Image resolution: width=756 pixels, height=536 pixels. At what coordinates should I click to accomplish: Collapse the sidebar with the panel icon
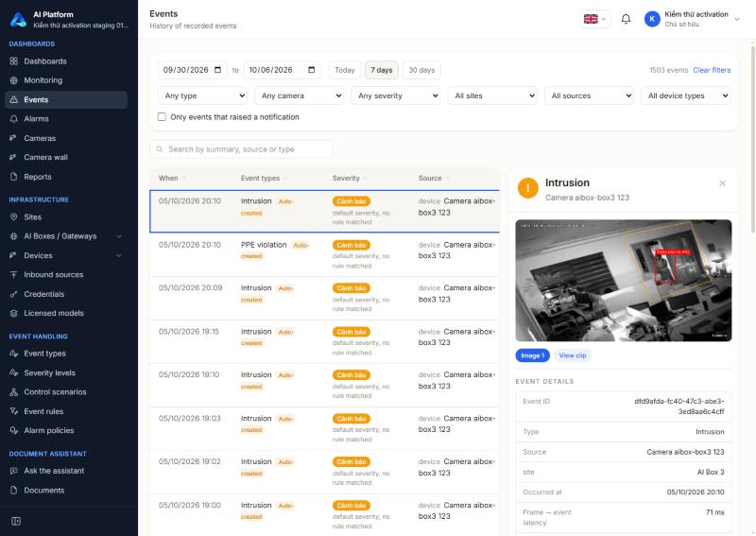(x=16, y=521)
